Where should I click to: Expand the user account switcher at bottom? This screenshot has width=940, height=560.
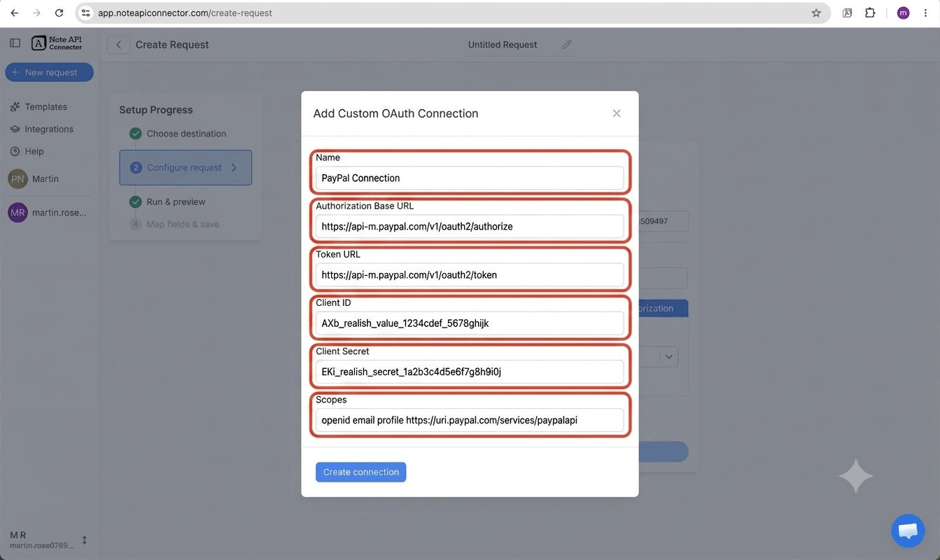tap(85, 540)
